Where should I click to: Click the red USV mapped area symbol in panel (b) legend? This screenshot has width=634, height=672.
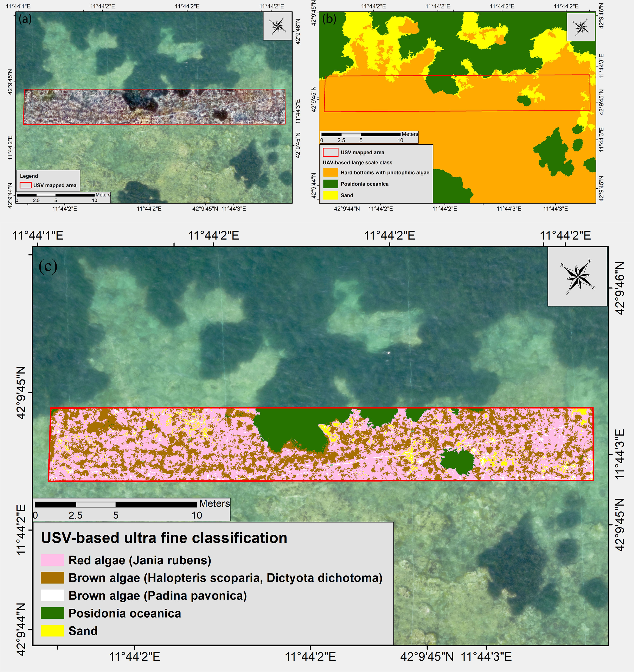tap(331, 152)
